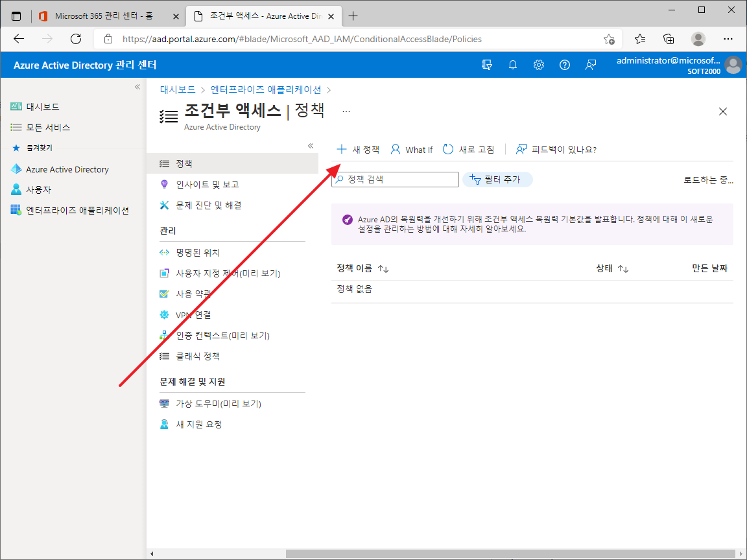The image size is (747, 560).
Task: Open the blade more options ellipsis
Action: coord(346,111)
